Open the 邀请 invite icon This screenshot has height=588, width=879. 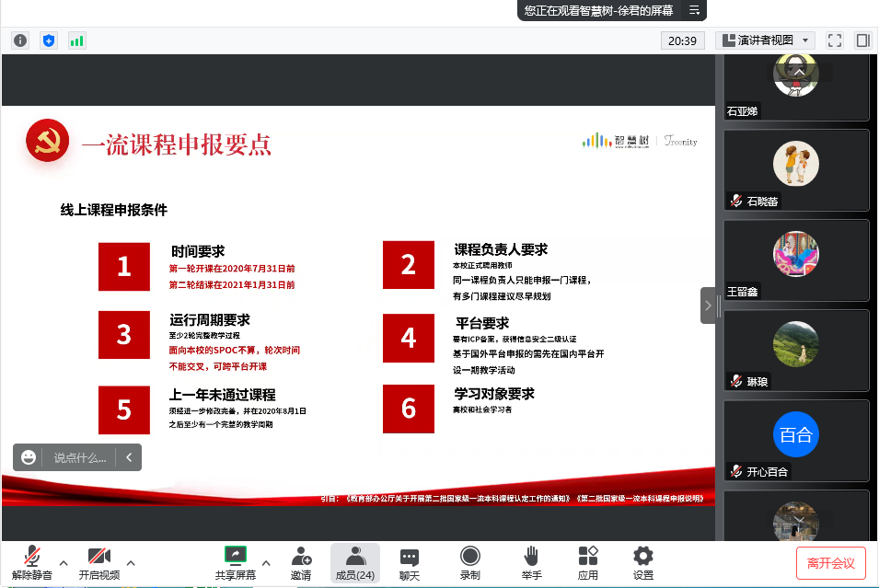click(301, 562)
